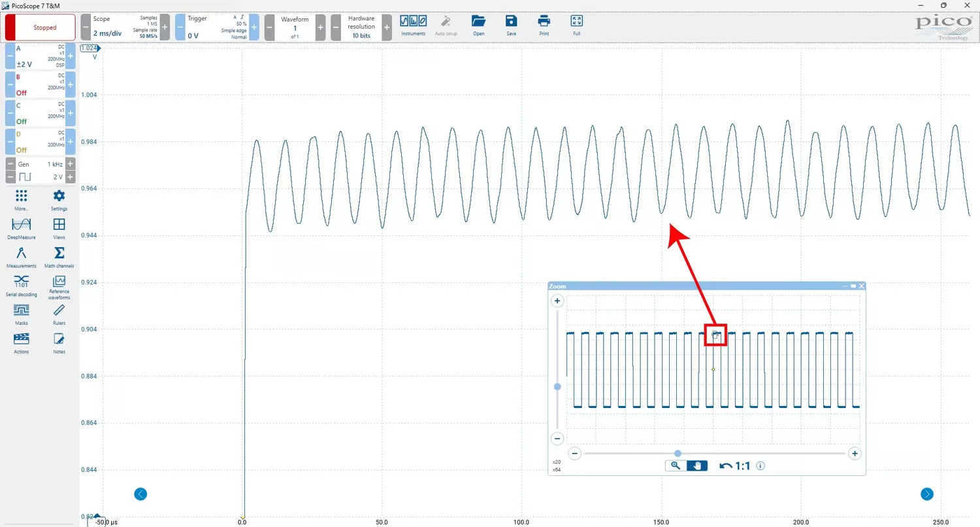Viewport: 980px width, 527px height.
Task: Open the Actions clapperboard icon
Action: pos(21,341)
